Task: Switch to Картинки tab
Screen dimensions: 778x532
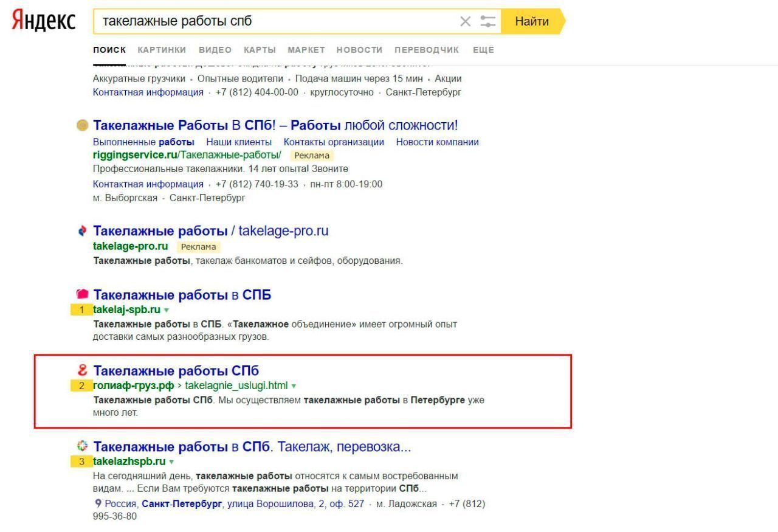Action: [162, 50]
